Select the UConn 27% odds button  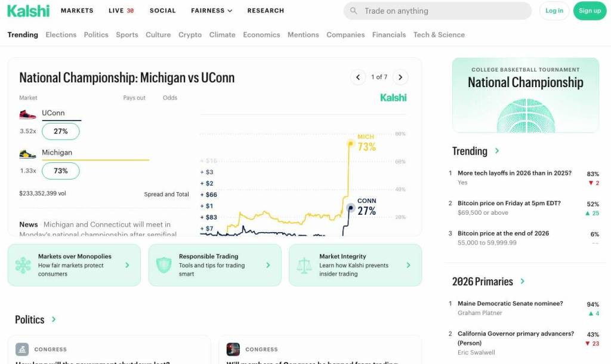point(61,131)
